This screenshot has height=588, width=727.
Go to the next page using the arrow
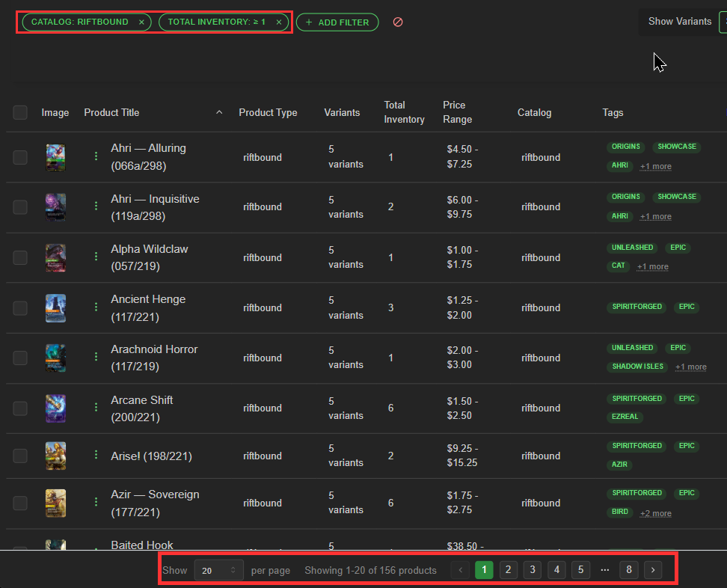653,570
